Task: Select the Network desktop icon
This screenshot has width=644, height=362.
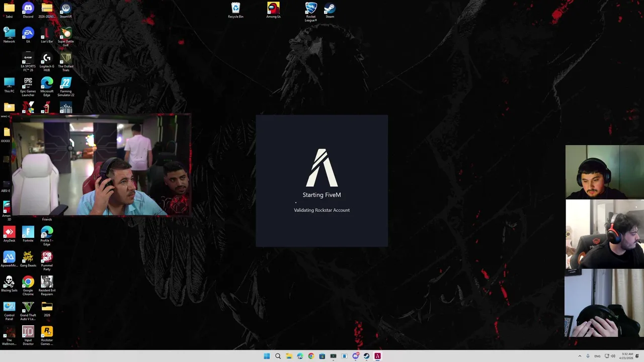Action: (x=9, y=35)
